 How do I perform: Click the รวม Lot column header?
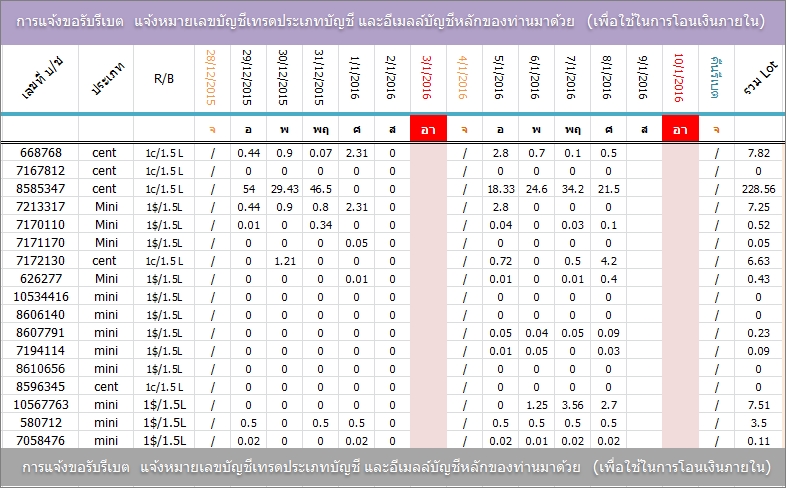pos(760,78)
